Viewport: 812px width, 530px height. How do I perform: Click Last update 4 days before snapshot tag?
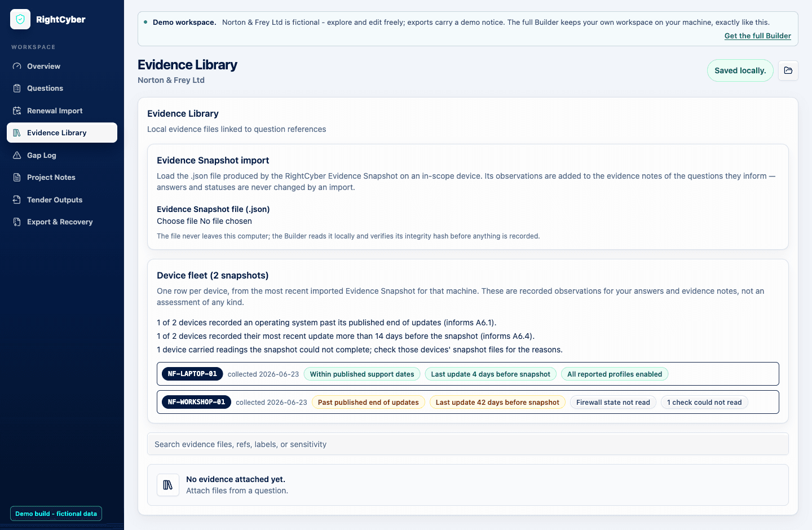[491, 374]
